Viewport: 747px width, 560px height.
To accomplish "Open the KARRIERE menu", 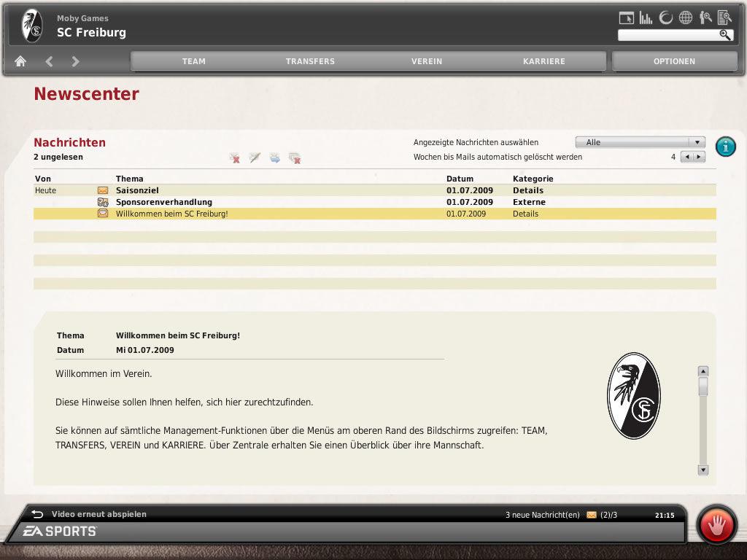I will point(544,61).
